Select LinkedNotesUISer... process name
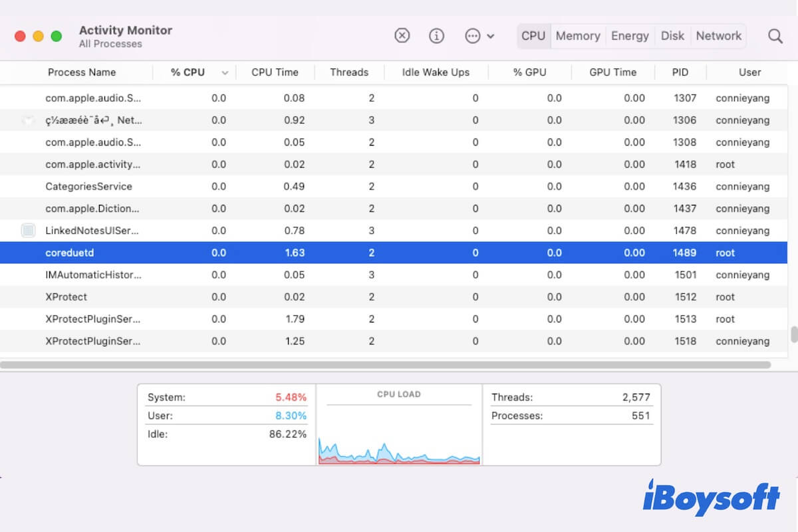Viewport: 798px width, 532px height. click(93, 231)
